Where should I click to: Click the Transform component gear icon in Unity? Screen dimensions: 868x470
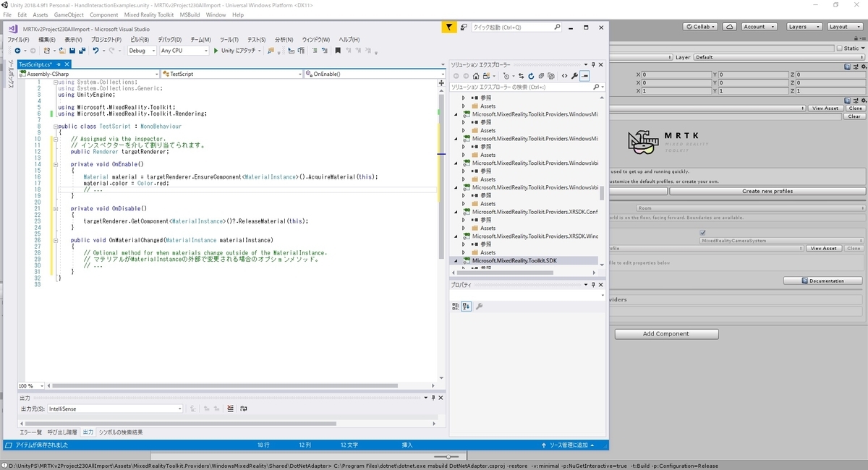pyautogui.click(x=863, y=67)
